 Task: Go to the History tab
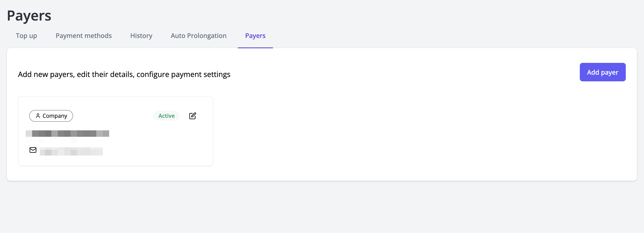141,36
